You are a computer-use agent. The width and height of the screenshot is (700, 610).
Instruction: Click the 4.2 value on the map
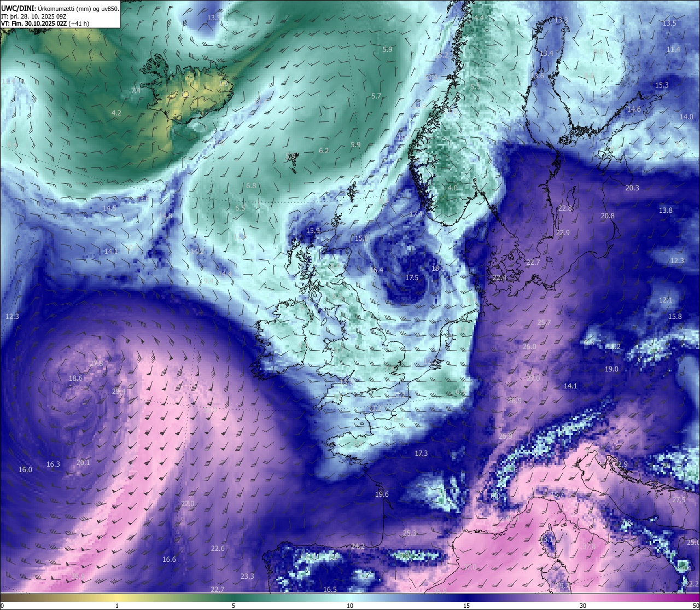tap(116, 113)
